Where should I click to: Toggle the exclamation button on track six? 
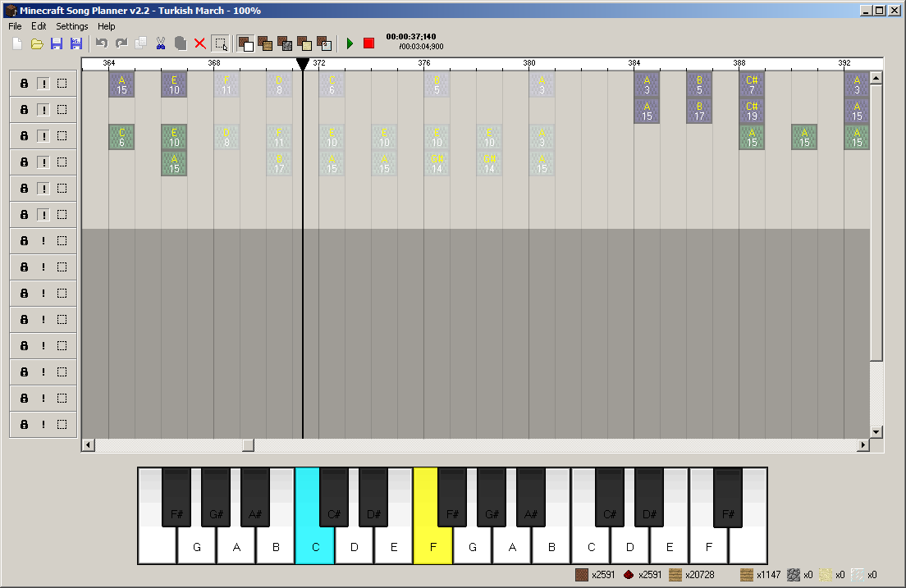(x=43, y=215)
